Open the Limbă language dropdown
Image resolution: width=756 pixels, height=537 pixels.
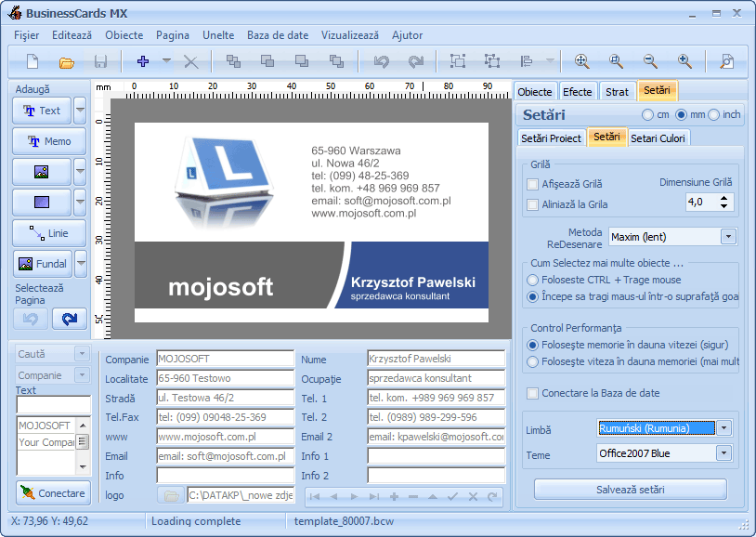[x=723, y=428]
